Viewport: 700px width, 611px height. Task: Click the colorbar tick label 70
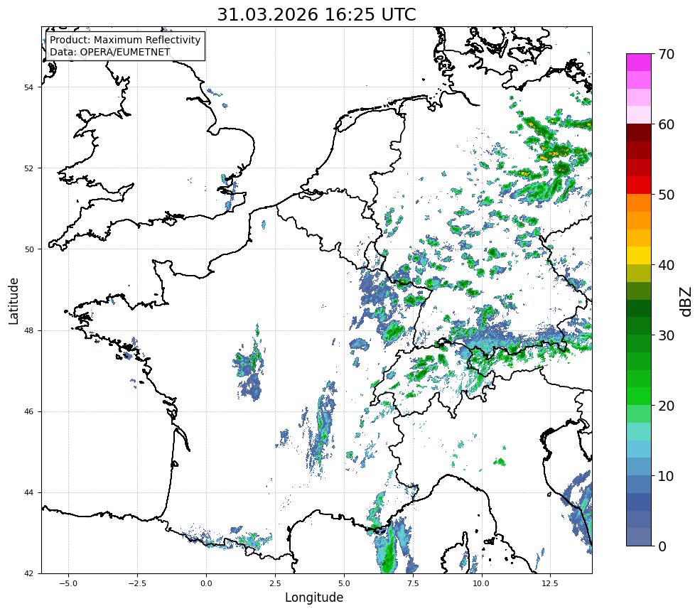point(666,54)
